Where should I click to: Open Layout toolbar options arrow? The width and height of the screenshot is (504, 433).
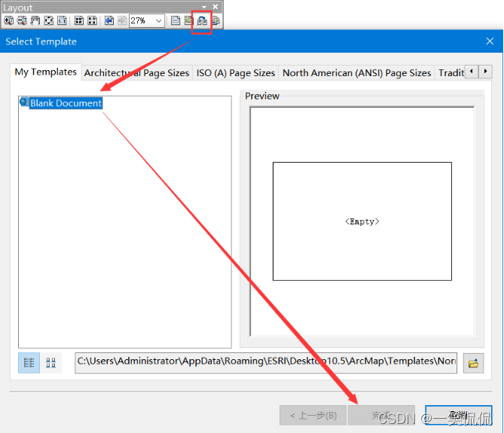pos(204,7)
